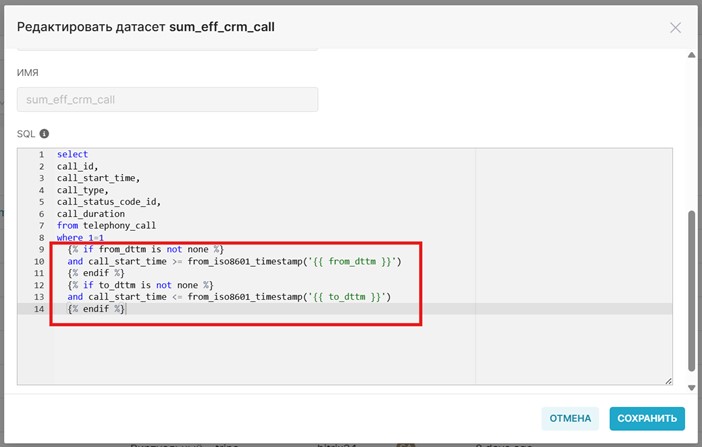Click the where 1=1 line
The height and width of the screenshot is (447, 702).
[x=80, y=238]
